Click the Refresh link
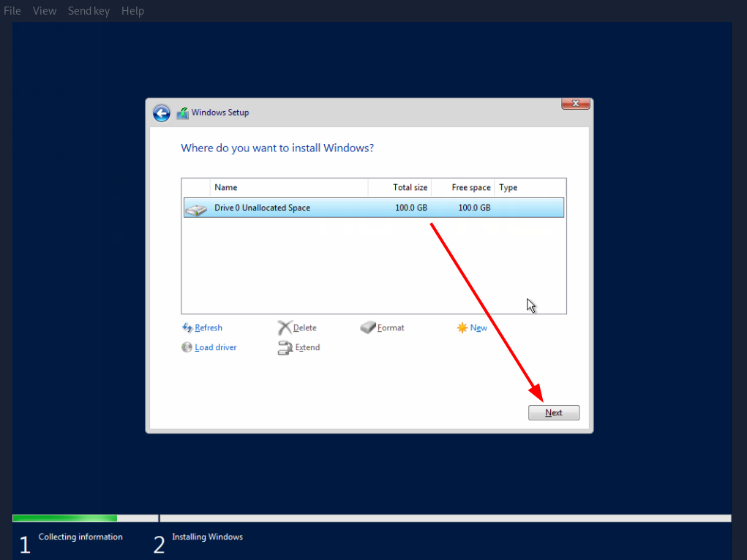 (209, 328)
